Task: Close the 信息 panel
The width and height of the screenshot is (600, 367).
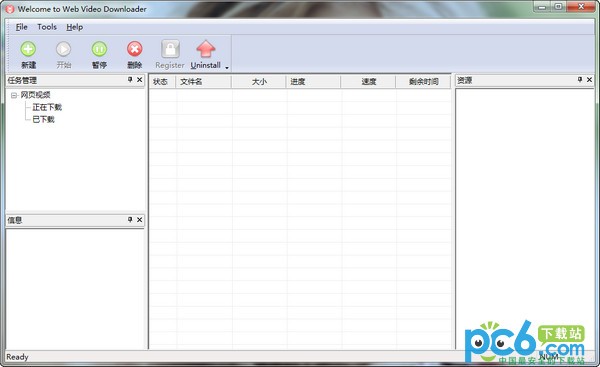Action: tap(140, 220)
